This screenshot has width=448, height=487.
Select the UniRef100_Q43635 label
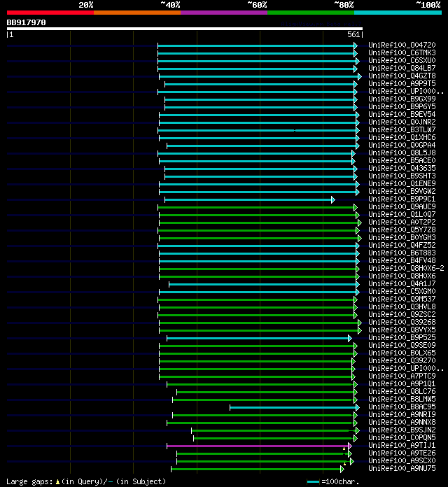[x=402, y=168]
